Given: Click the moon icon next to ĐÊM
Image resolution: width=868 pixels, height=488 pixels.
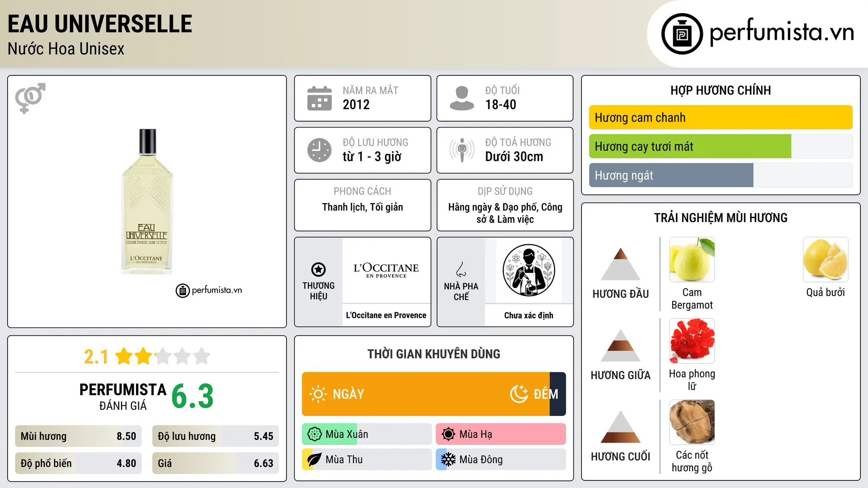Looking at the screenshot, I should [519, 394].
